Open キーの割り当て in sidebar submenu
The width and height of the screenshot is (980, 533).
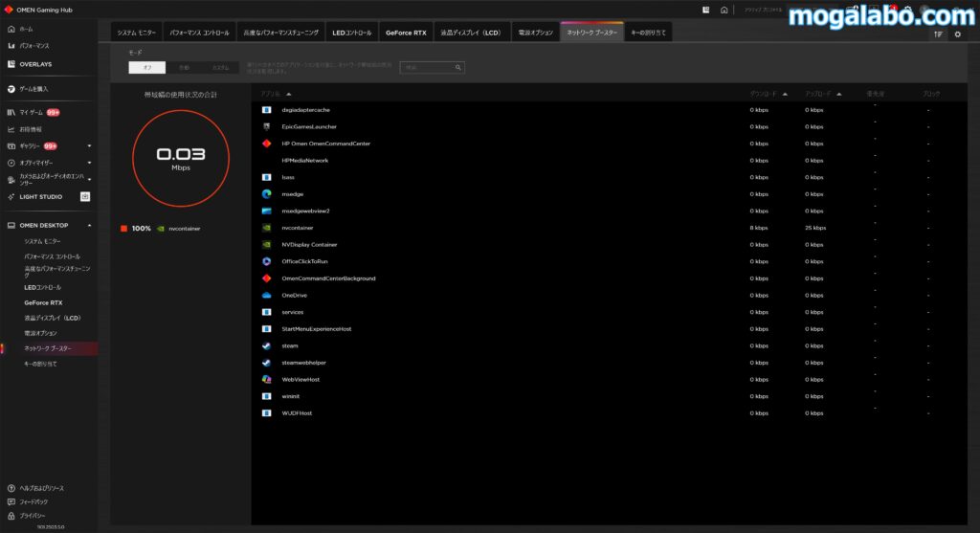tap(40, 364)
